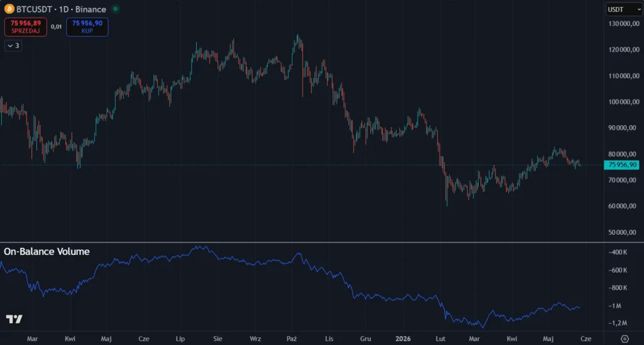This screenshot has width=644, height=345.
Task: Click the 130 000,00 price axis label
Action: tap(624, 23)
